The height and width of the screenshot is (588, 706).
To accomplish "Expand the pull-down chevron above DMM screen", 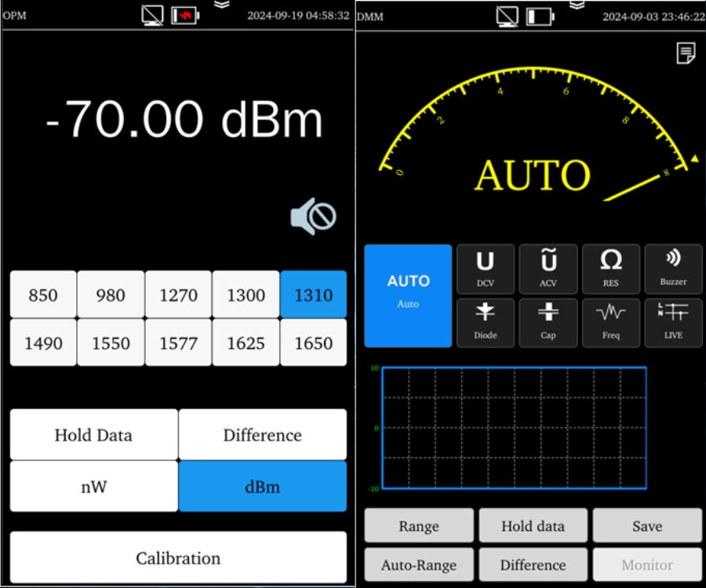I will 577,5.
